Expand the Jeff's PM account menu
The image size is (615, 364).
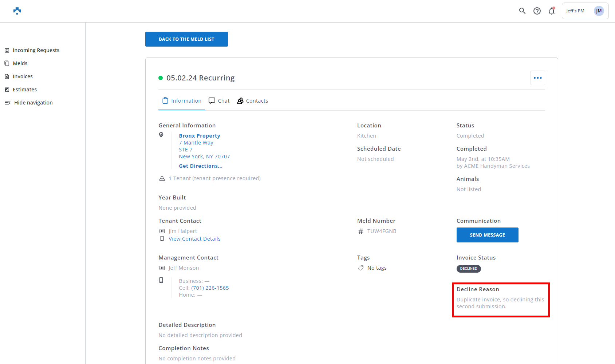pyautogui.click(x=575, y=11)
